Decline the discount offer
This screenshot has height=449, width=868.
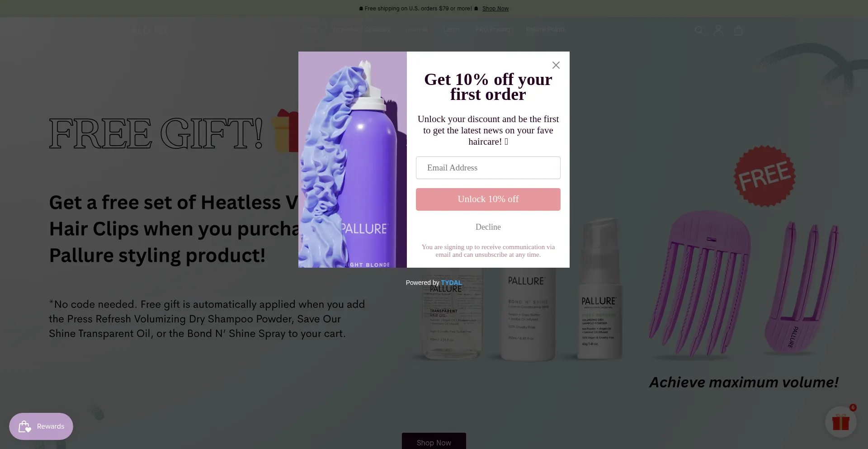(488, 227)
